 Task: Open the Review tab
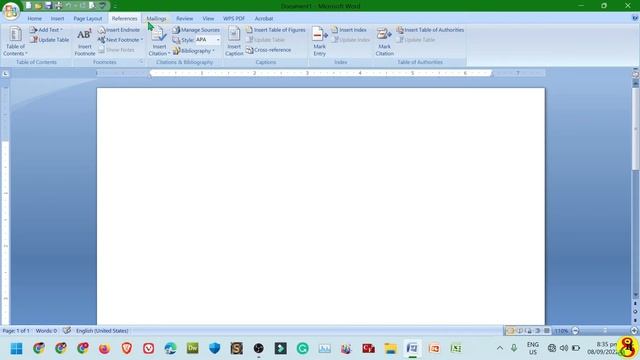pos(184,18)
